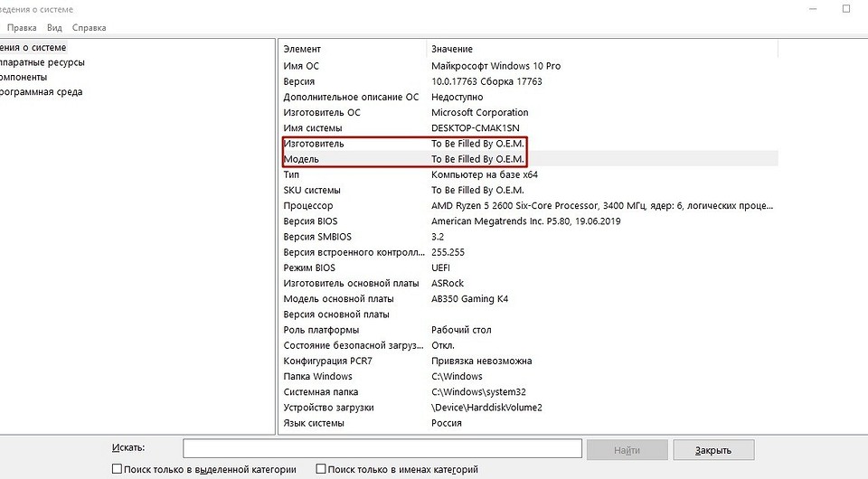
Task: Click the Искать search input field
Action: (x=382, y=448)
